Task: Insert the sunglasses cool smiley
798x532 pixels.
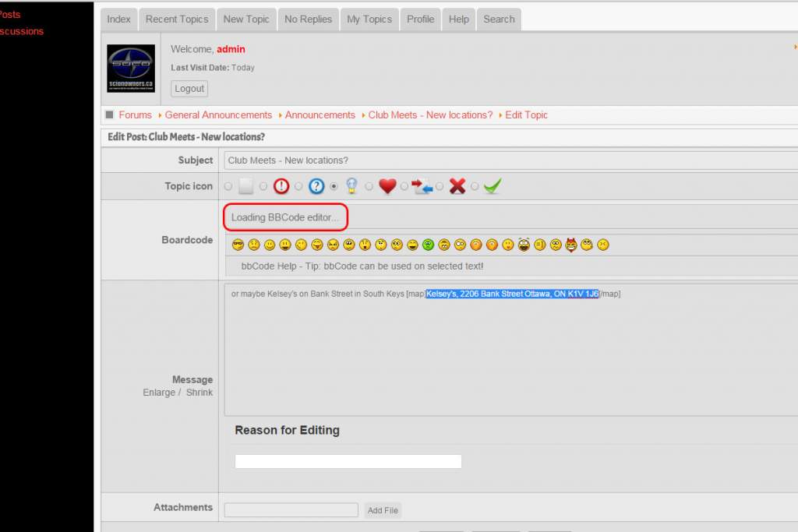Action: (238, 245)
